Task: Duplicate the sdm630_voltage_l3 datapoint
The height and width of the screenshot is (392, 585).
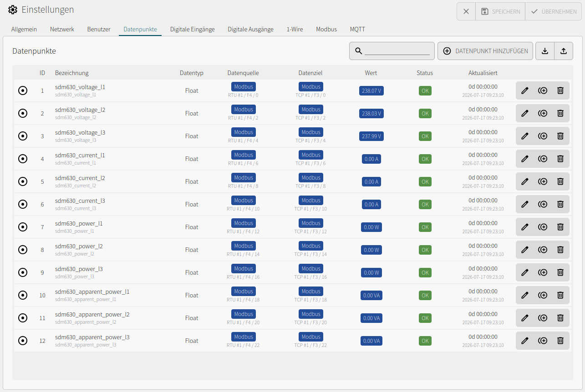Action: [x=542, y=136]
